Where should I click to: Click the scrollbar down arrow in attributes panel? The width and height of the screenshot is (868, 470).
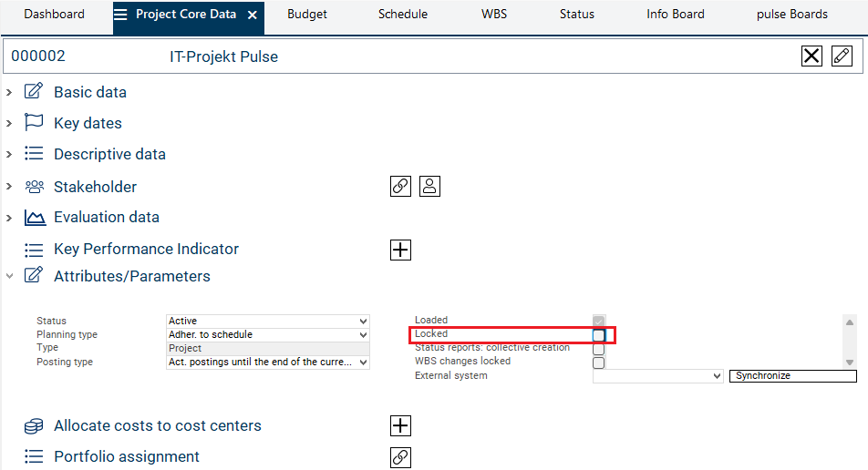click(850, 362)
